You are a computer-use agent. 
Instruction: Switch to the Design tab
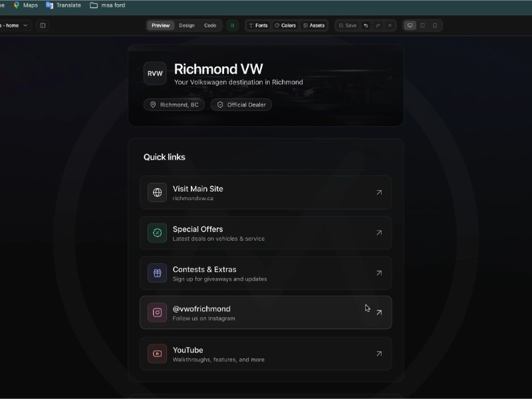[187, 25]
